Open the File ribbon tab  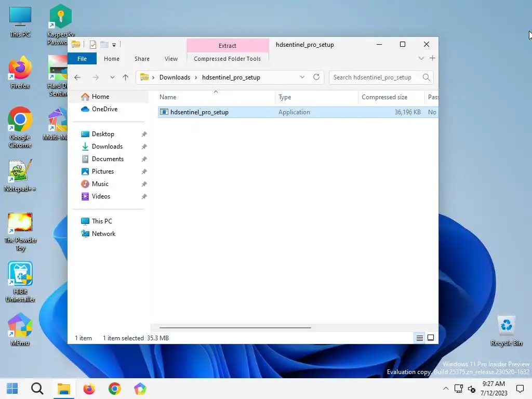click(82, 59)
